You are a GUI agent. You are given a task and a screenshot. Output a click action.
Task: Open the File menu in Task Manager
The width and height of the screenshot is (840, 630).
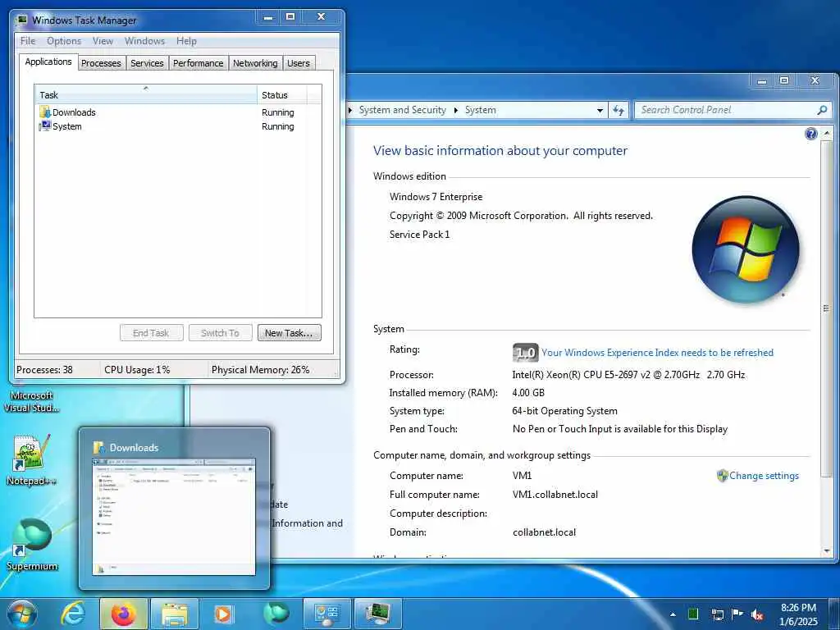coord(28,41)
